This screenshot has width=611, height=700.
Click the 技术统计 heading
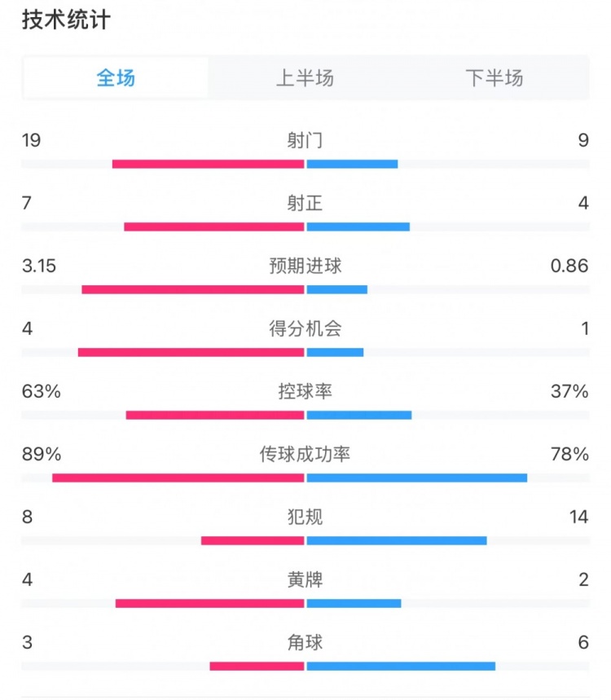point(66,20)
